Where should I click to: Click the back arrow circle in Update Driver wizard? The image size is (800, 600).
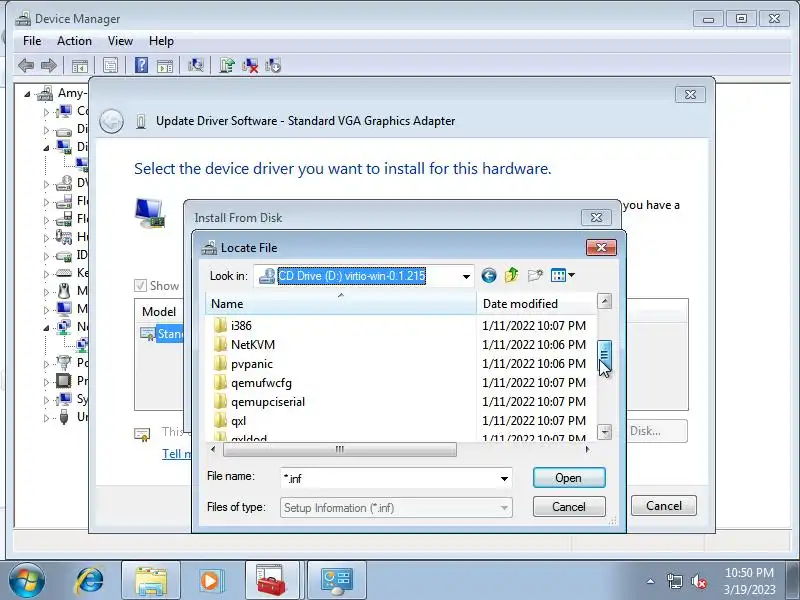pos(111,121)
